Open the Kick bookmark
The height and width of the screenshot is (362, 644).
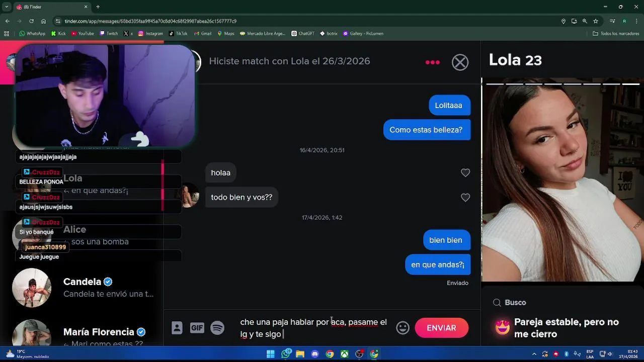tap(58, 34)
